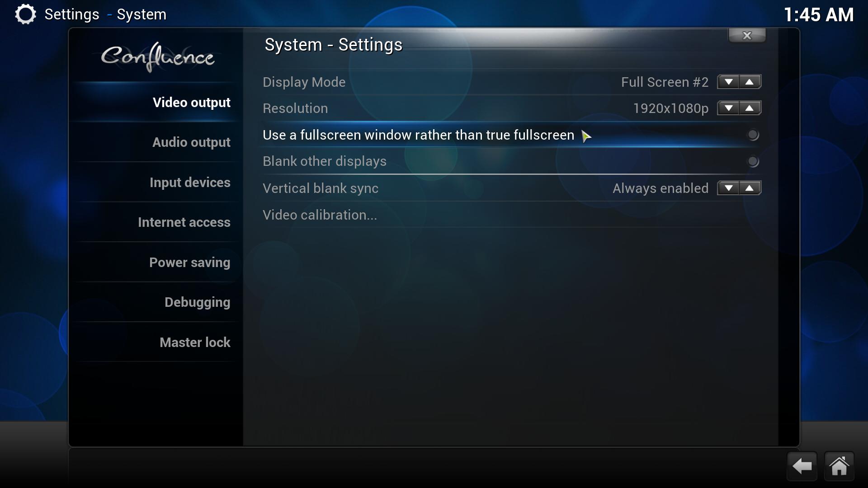
Task: Increase Display Mode with up arrow
Action: [x=750, y=82]
